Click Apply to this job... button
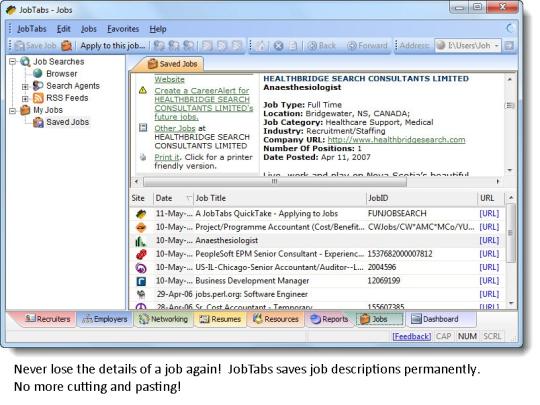 click(112, 46)
